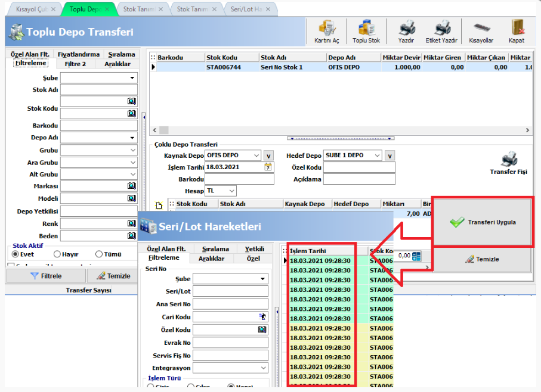Expand the Ara Grubu combo box
The width and height of the screenshot is (541, 392).
point(133,162)
